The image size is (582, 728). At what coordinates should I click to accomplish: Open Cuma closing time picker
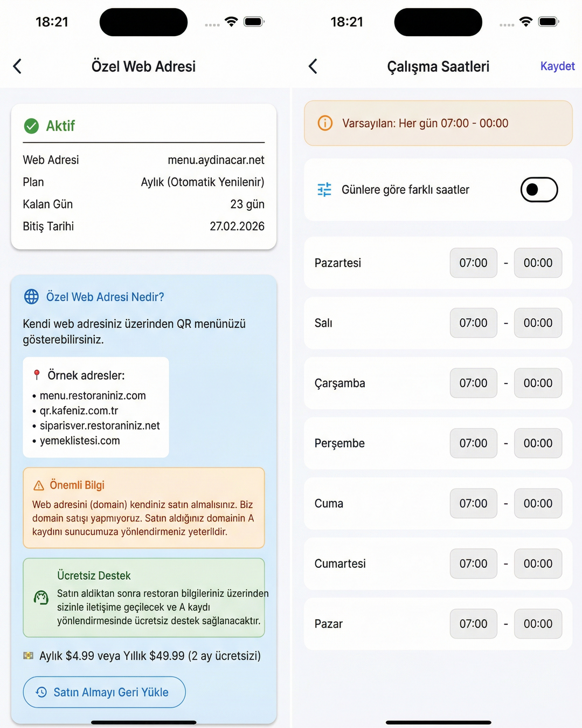click(537, 504)
